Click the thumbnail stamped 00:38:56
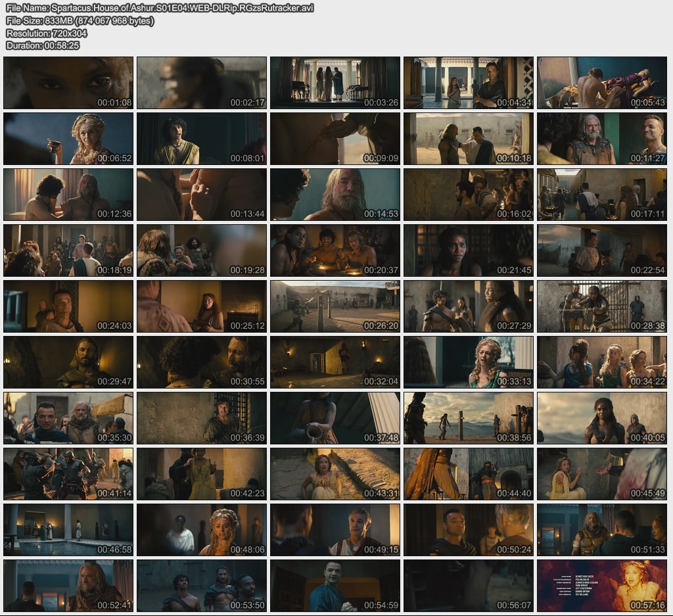 pyautogui.click(x=469, y=418)
